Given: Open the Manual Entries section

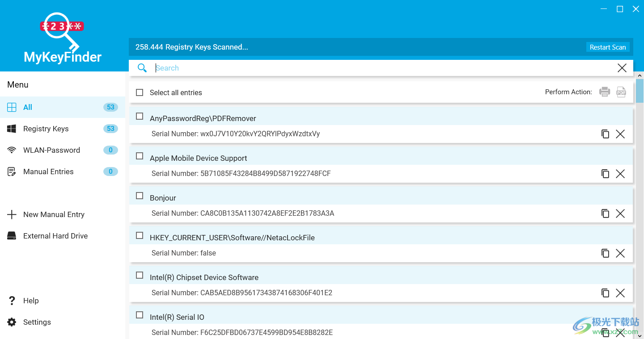Looking at the screenshot, I should pyautogui.click(x=48, y=172).
